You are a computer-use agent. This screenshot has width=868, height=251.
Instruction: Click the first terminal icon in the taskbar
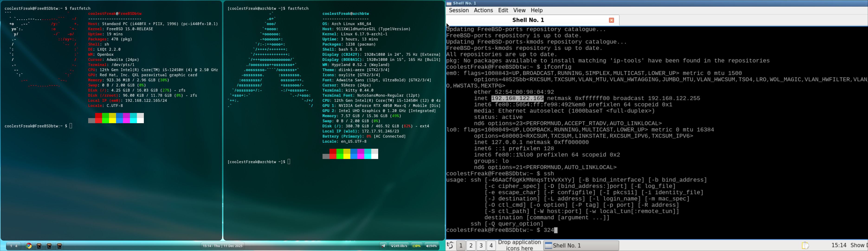pyautogui.click(x=39, y=246)
